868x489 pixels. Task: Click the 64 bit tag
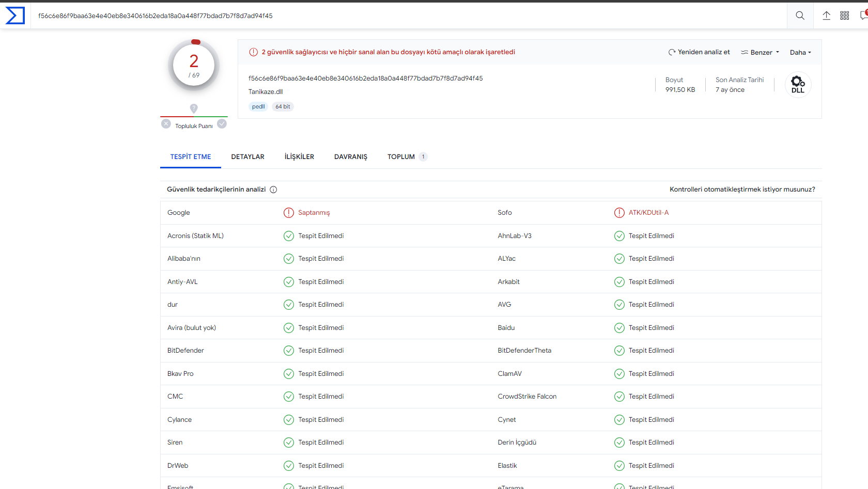pos(283,106)
